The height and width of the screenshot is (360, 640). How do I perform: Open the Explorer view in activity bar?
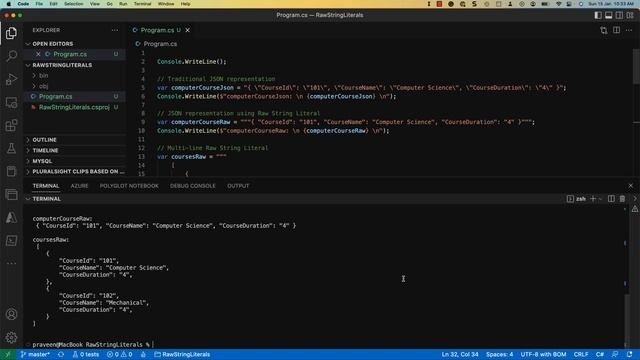coord(11,33)
